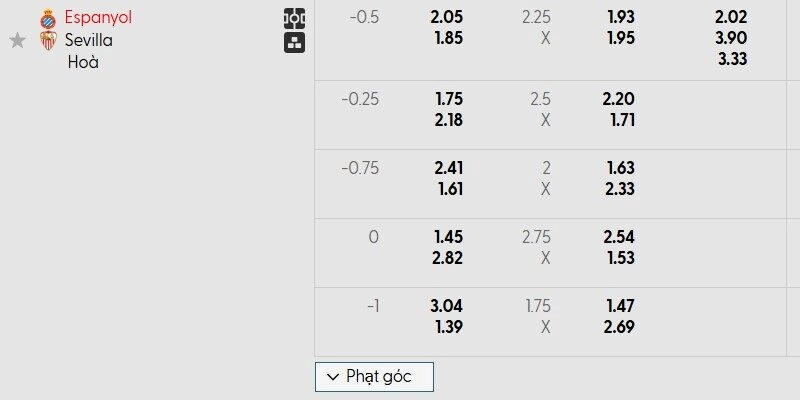This screenshot has width=800, height=400.
Task: Select over 2.75 odds 2.54
Action: coord(619,237)
